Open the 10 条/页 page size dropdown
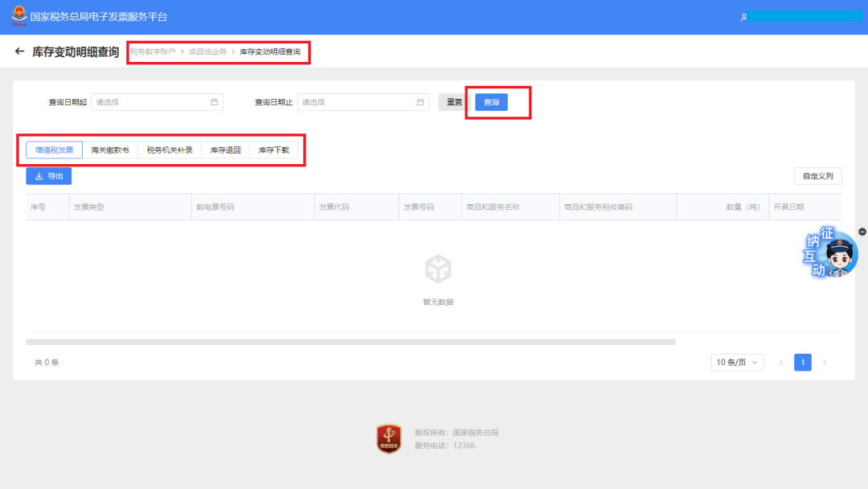 pyautogui.click(x=737, y=362)
